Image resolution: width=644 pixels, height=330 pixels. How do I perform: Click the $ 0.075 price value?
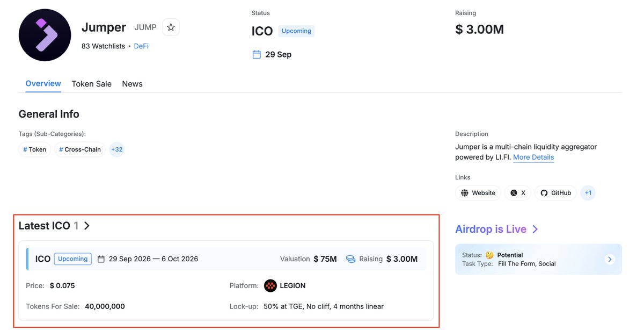click(x=62, y=286)
